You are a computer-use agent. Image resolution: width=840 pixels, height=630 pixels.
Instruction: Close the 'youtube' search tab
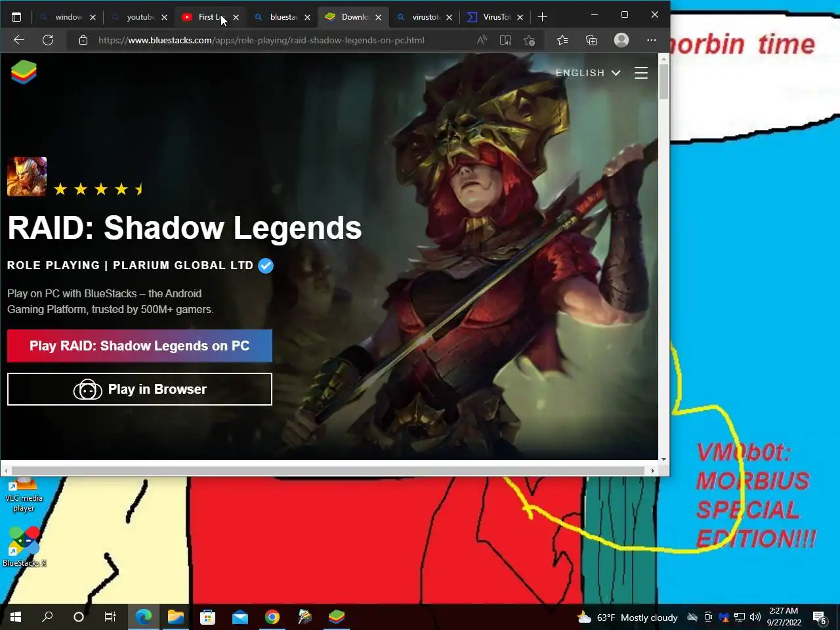point(164,17)
